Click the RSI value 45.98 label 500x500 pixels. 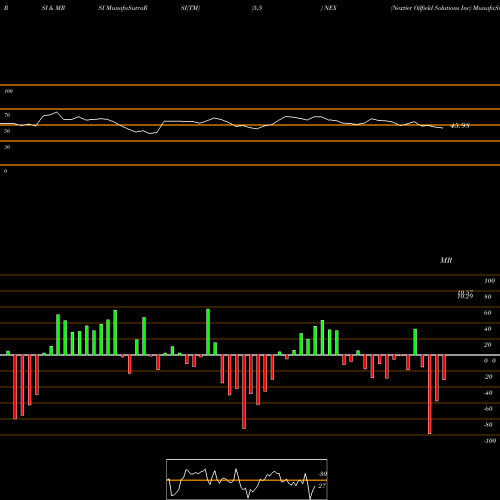pos(460,126)
